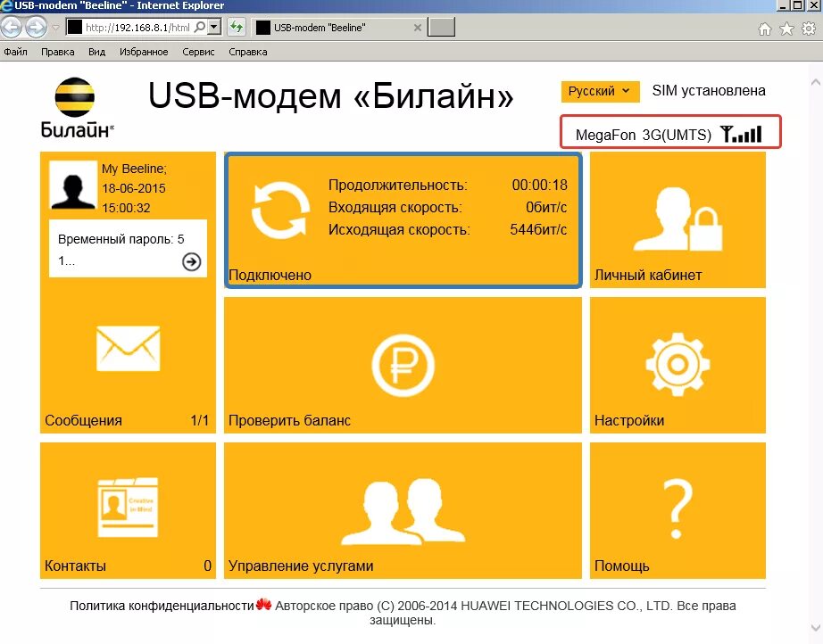Viewport: 823px width, 644px height.
Task: Open the Избранное menu
Action: [144, 52]
